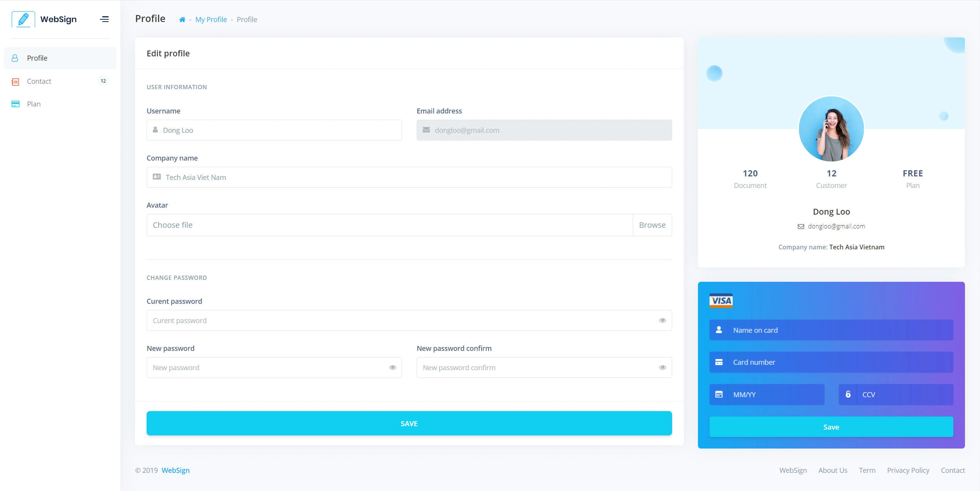Screen dimensions: 980x491
Task: Go to Plan in the sidebar
Action: 34,104
